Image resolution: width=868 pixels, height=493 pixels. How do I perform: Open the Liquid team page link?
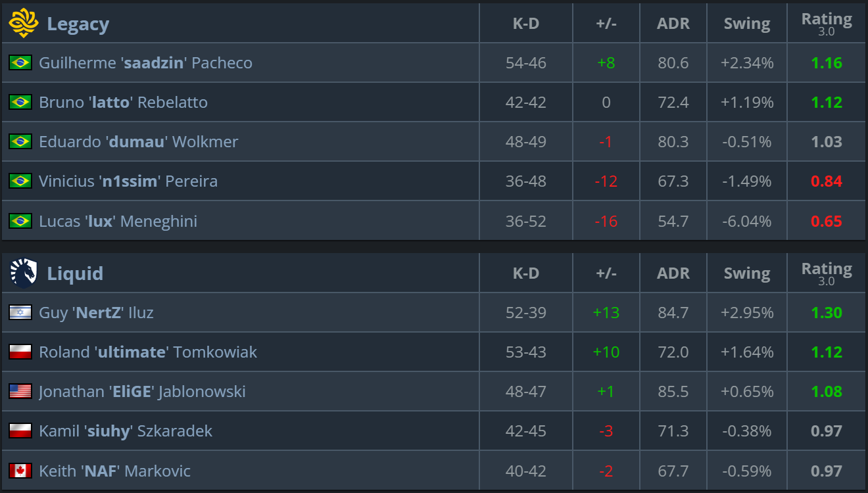[x=75, y=273]
